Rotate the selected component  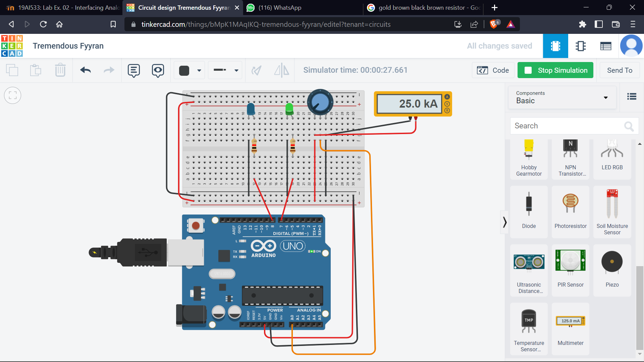[x=257, y=70]
